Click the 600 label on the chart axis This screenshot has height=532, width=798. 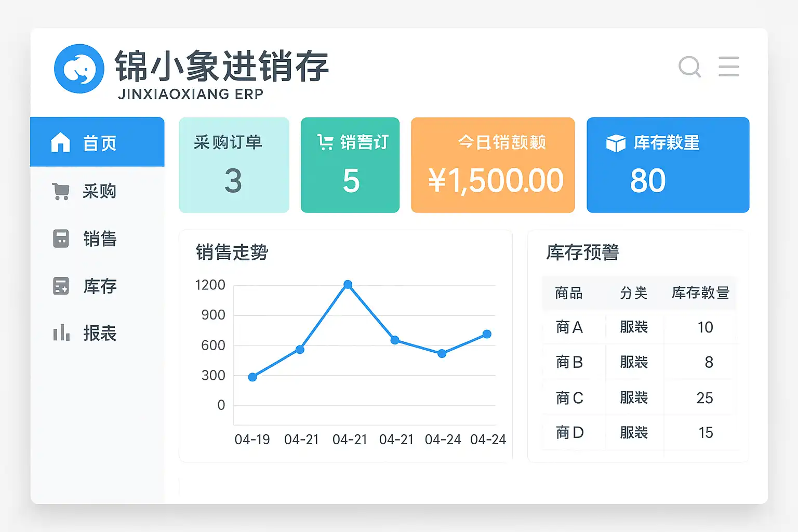(x=213, y=345)
